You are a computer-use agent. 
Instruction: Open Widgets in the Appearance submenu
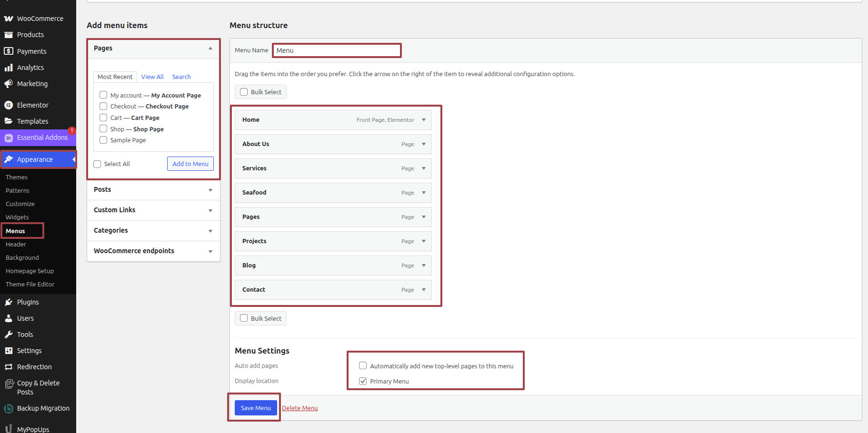coord(17,217)
